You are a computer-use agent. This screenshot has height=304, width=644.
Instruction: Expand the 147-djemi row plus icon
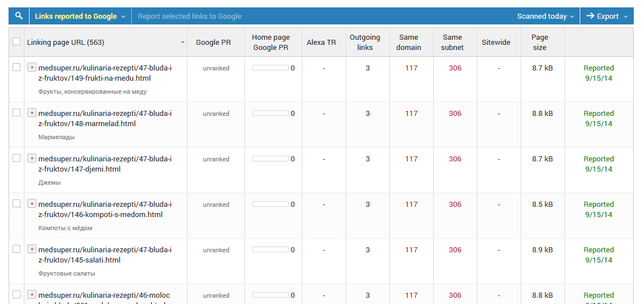click(x=32, y=158)
